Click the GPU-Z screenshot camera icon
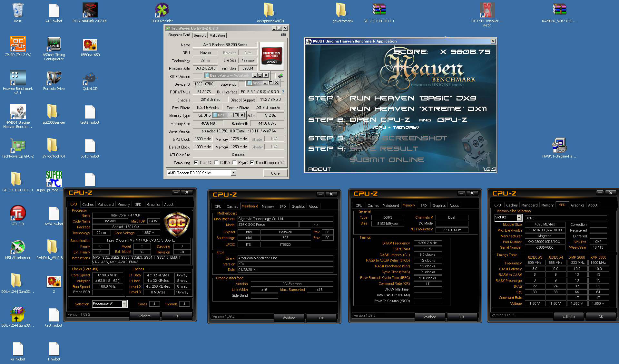The image size is (619, 364). (283, 35)
